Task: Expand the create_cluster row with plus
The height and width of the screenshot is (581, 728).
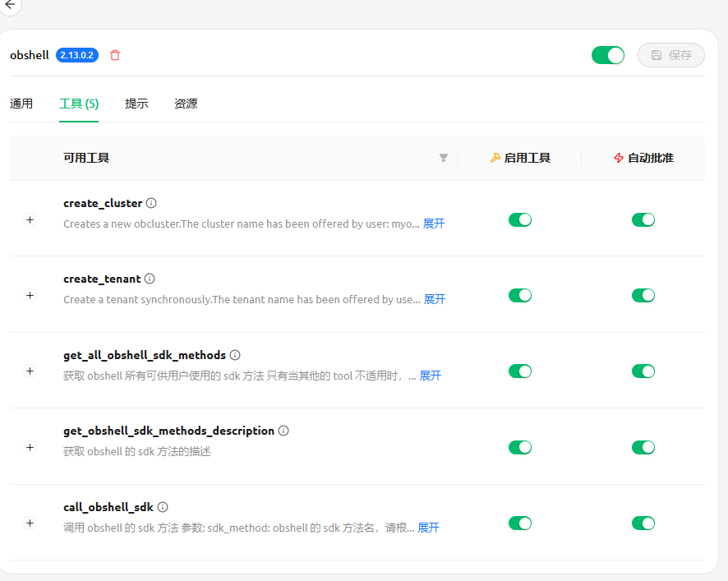Action: pos(30,220)
